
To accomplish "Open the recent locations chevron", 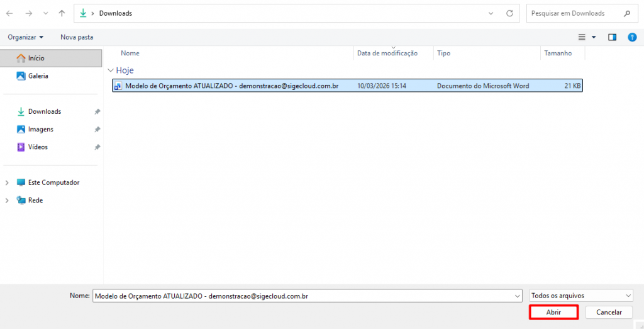I will [45, 13].
